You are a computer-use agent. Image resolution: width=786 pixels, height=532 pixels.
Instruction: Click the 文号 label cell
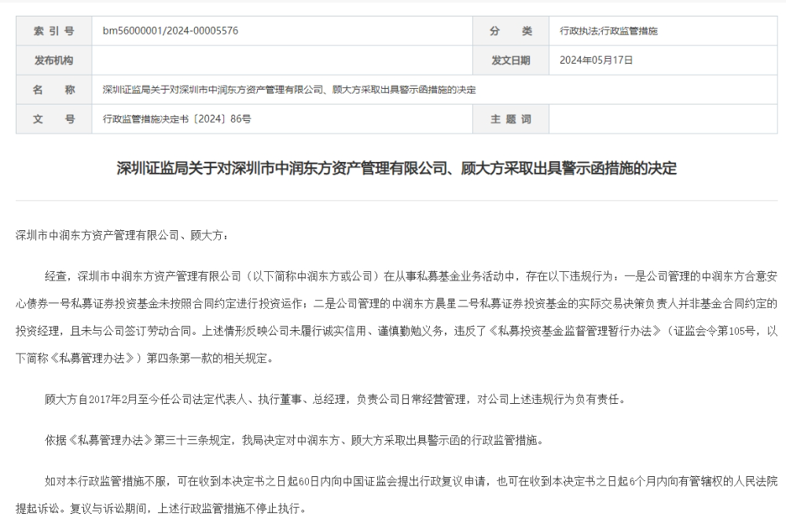(x=53, y=119)
